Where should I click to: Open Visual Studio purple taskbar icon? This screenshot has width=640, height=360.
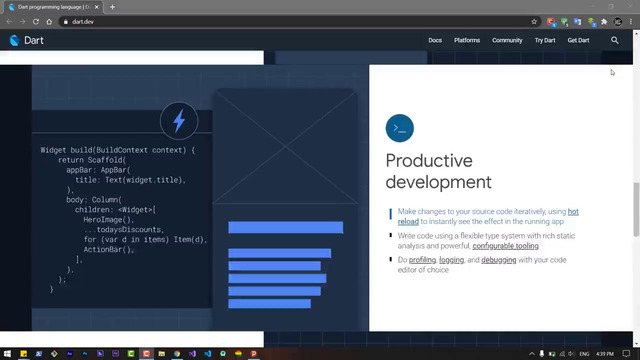[x=192, y=353]
